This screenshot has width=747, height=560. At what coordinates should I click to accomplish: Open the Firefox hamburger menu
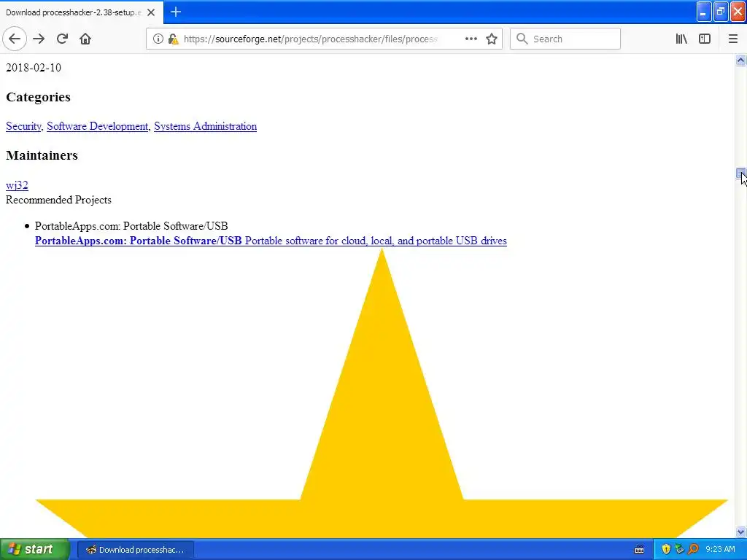(732, 39)
